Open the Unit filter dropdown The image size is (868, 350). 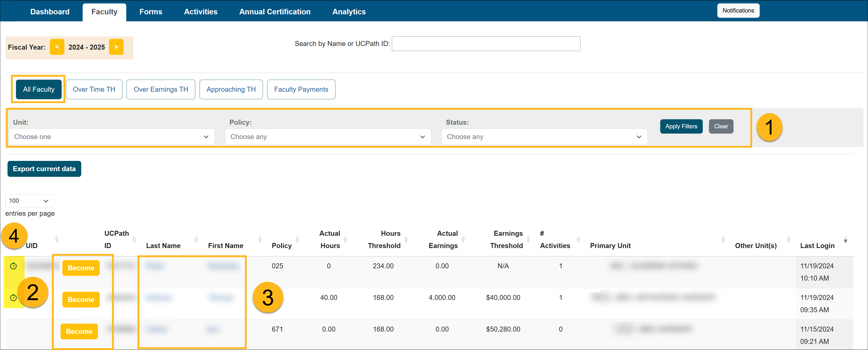[112, 137]
